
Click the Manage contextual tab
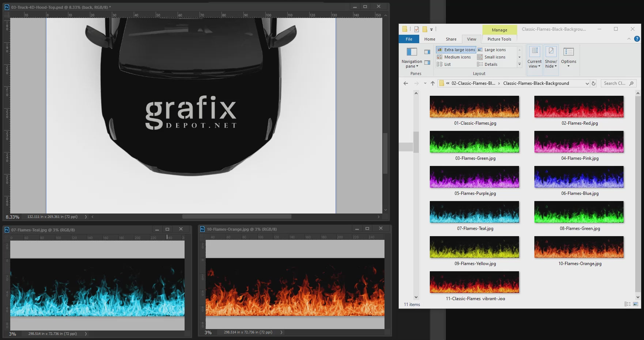click(499, 30)
